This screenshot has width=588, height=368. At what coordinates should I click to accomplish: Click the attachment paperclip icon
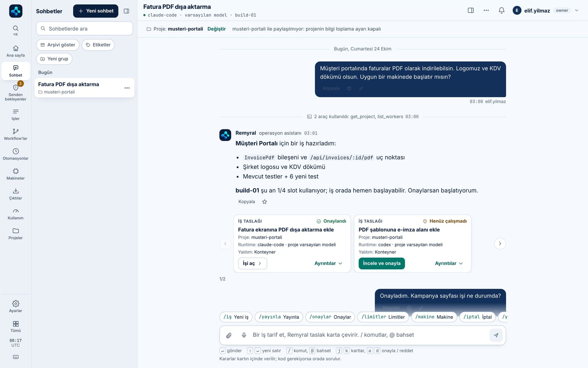pos(229,335)
